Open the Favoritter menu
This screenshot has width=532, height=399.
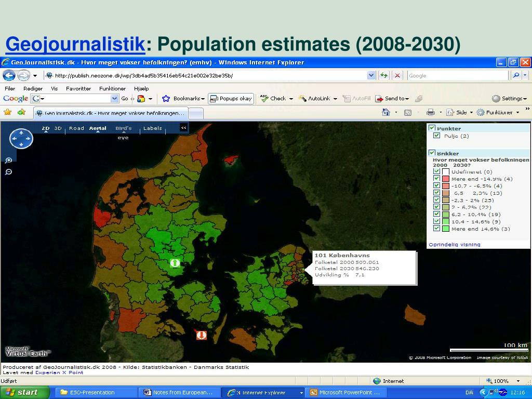[x=78, y=88]
